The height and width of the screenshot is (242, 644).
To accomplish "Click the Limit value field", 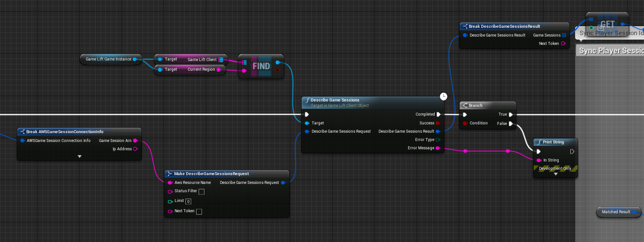I will coord(188,201).
